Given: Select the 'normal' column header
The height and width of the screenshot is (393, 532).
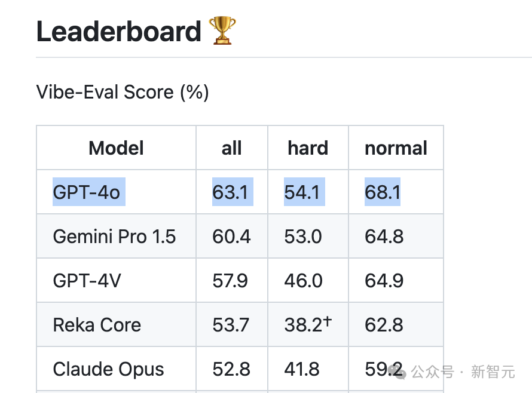Looking at the screenshot, I should point(396,148).
